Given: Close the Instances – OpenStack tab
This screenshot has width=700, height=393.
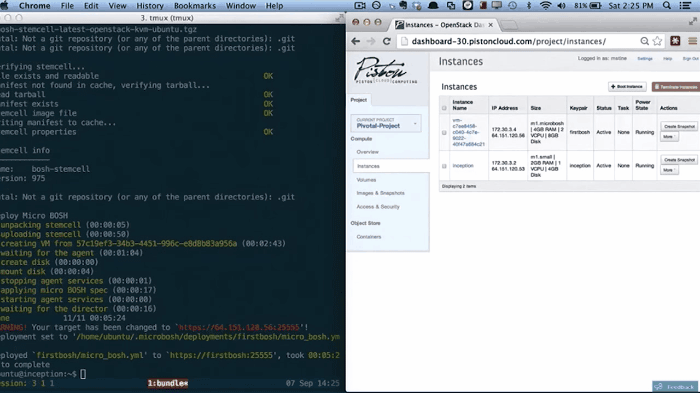Looking at the screenshot, I should tap(491, 25).
